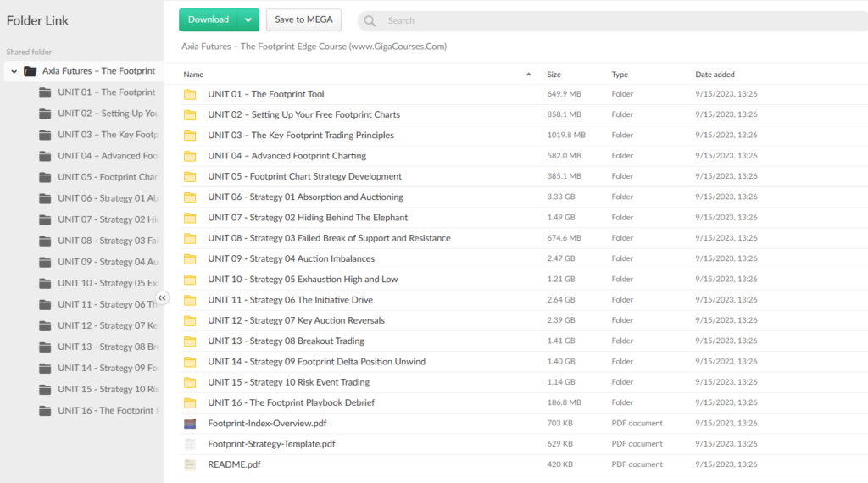Open UNIT 10 in sidebar tree
The width and height of the screenshot is (868, 483).
(100, 283)
